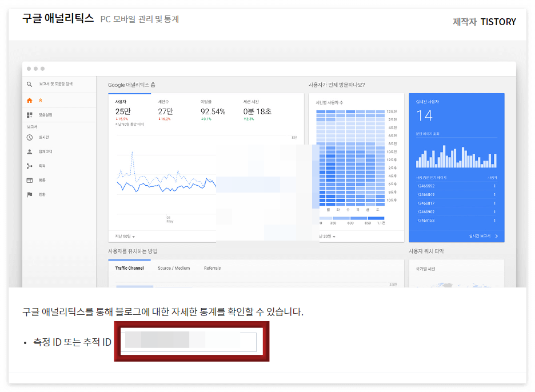535x392 pixels.
Task: Open the 30일 dropdown under the heatmap
Action: (328, 237)
